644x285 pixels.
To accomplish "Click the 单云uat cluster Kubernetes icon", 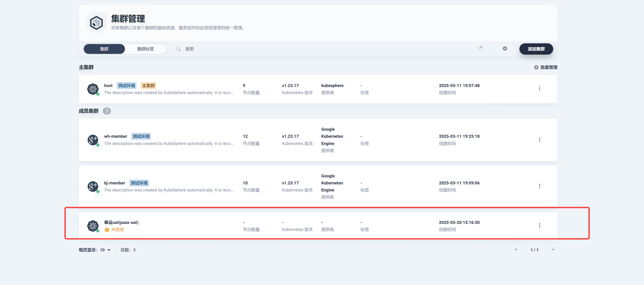I will tap(93, 226).
